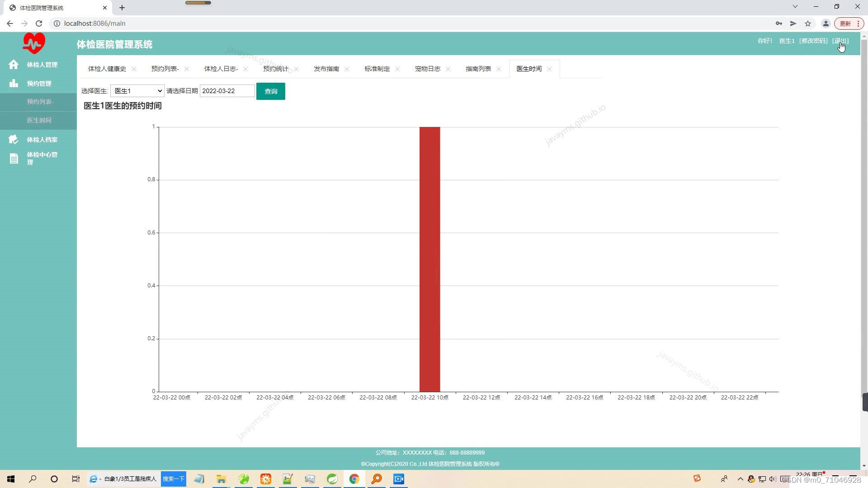Open Chrome from the Windows taskbar

tap(354, 479)
